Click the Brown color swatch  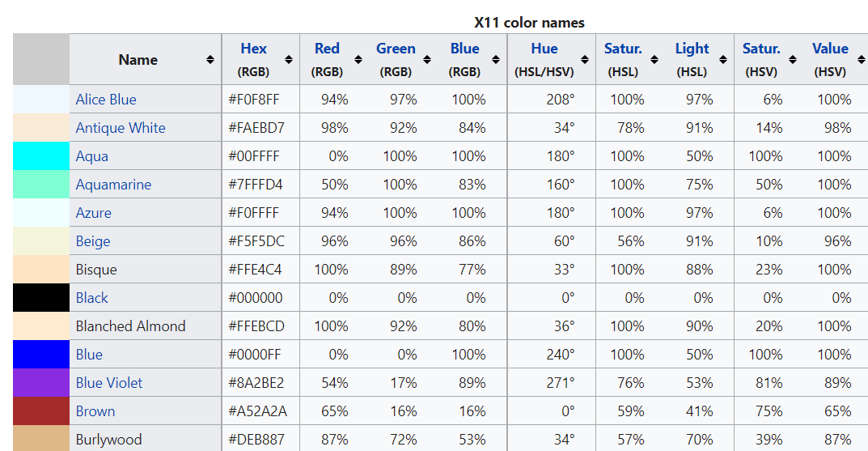pos(41,411)
